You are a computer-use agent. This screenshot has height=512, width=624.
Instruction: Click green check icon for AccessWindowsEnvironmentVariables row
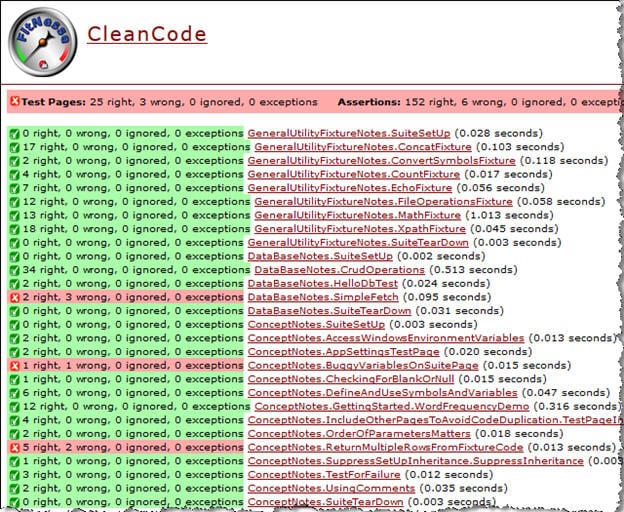click(x=14, y=339)
